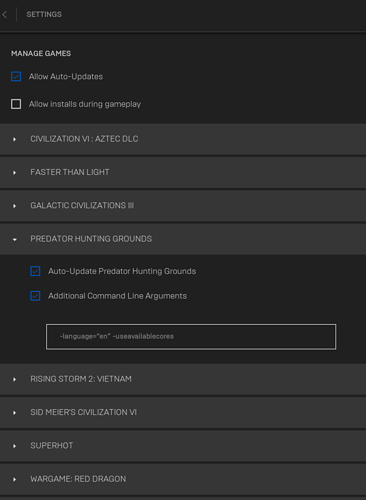The width and height of the screenshot is (366, 500).
Task: Select the SID MEIER'S CIVILIZATION VI title
Action: (83, 412)
